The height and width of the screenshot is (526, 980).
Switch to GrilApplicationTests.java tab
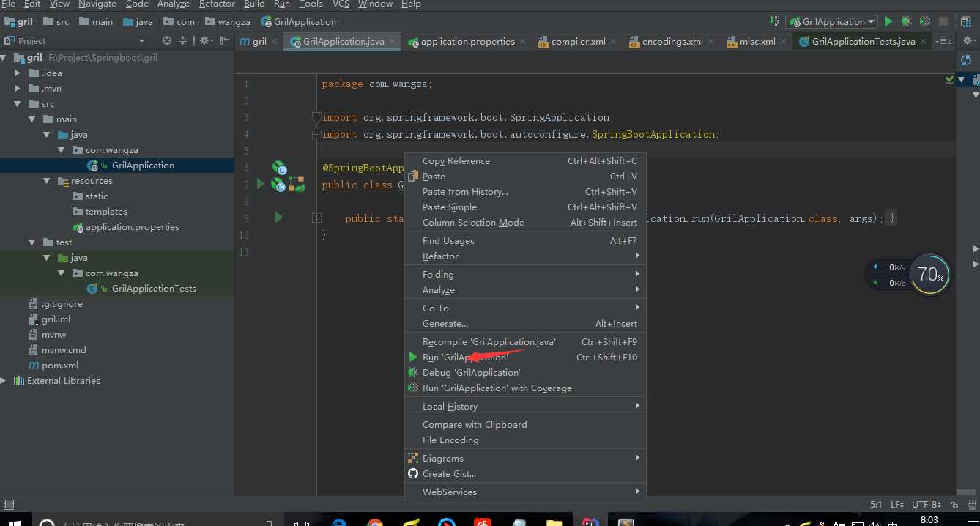[864, 42]
